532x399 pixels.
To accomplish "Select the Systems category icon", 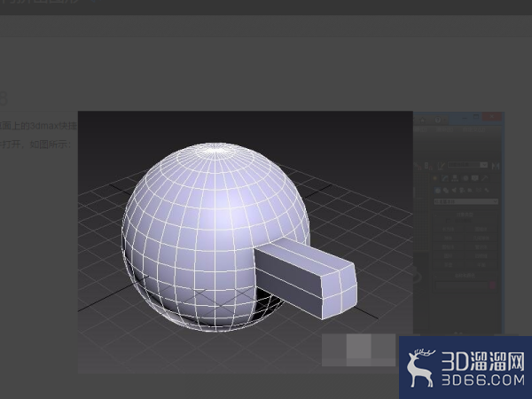I will (487, 191).
